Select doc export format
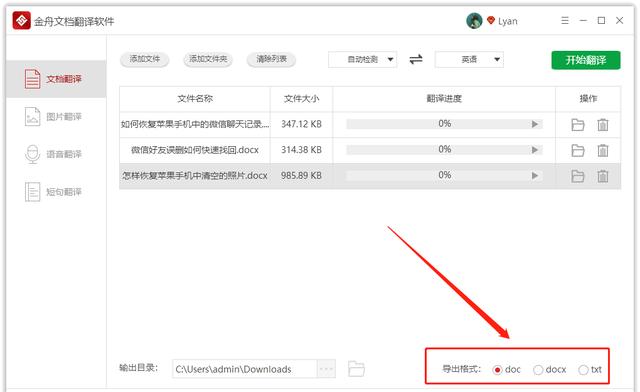The image size is (640, 392). 497,370
